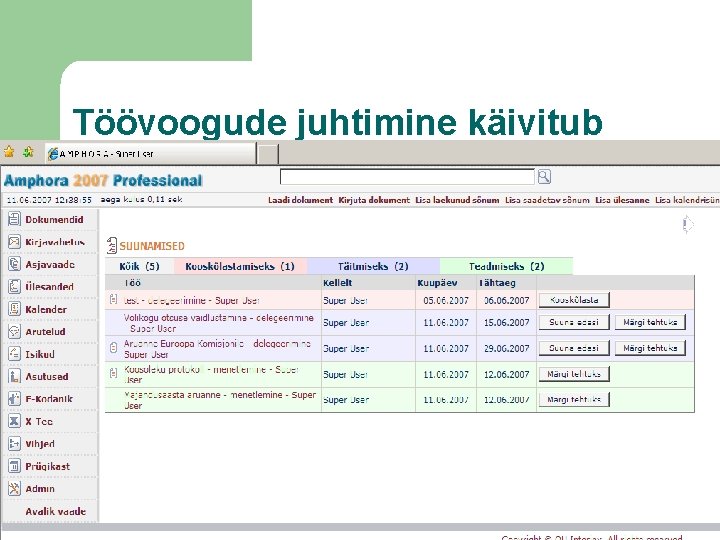This screenshot has width=720, height=540.
Task: Switch to Kooskõlastamiseks (1) tab
Action: click(x=240, y=266)
